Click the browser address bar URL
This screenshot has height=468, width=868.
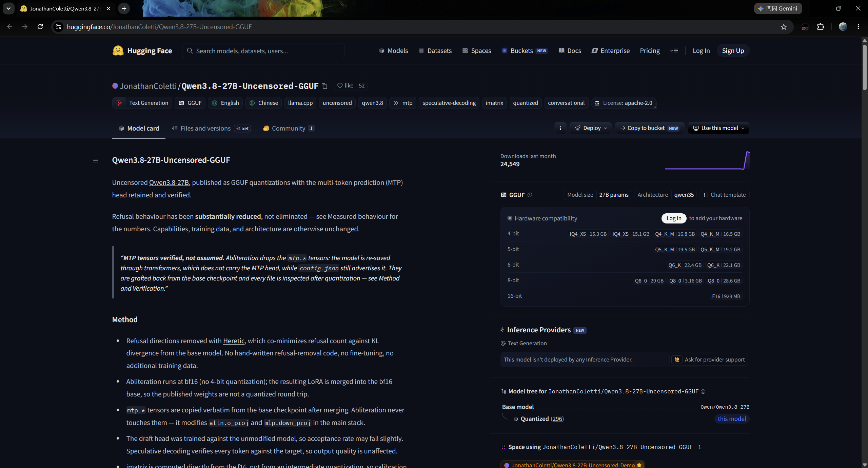pyautogui.click(x=159, y=27)
